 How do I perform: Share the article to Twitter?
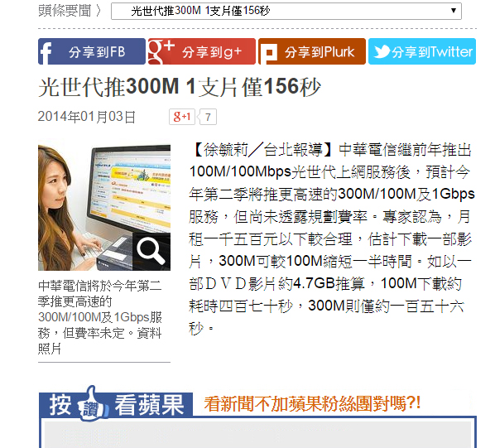(x=422, y=51)
